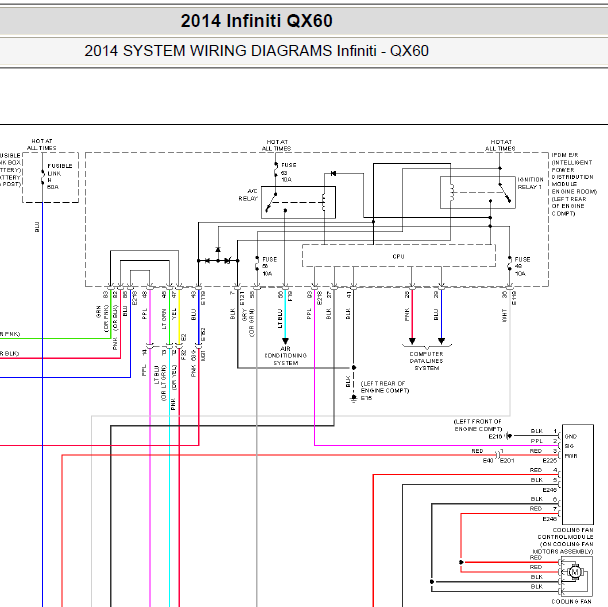Viewport: 608px width, 607px height.
Task: Click the "(LEFT FRONT OF ENGINE COMPT)" note
Action: click(x=478, y=425)
